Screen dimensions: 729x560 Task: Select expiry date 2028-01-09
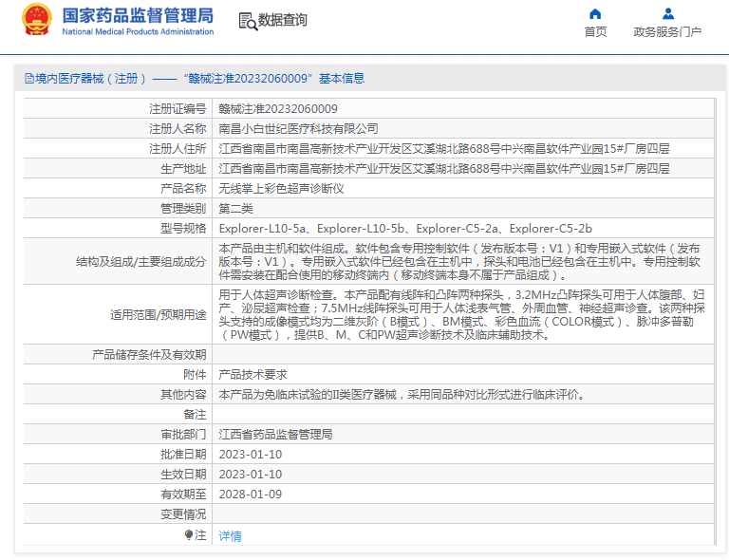(x=251, y=495)
